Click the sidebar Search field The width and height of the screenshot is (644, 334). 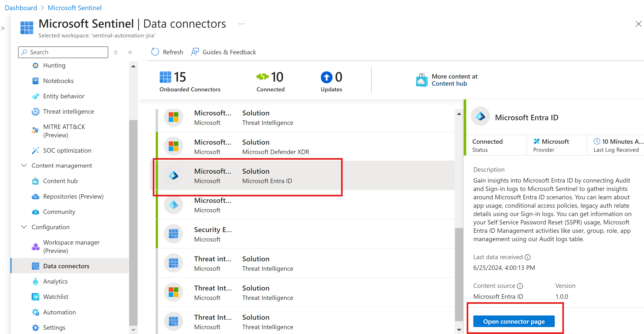click(x=63, y=52)
